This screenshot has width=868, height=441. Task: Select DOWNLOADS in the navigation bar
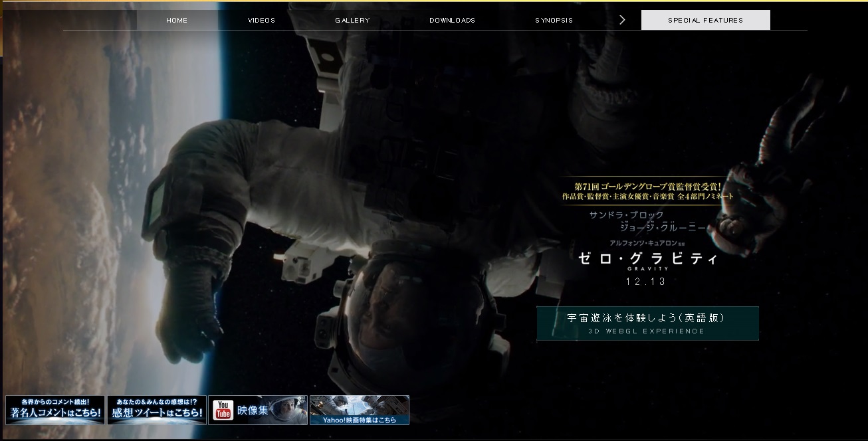pyautogui.click(x=452, y=20)
